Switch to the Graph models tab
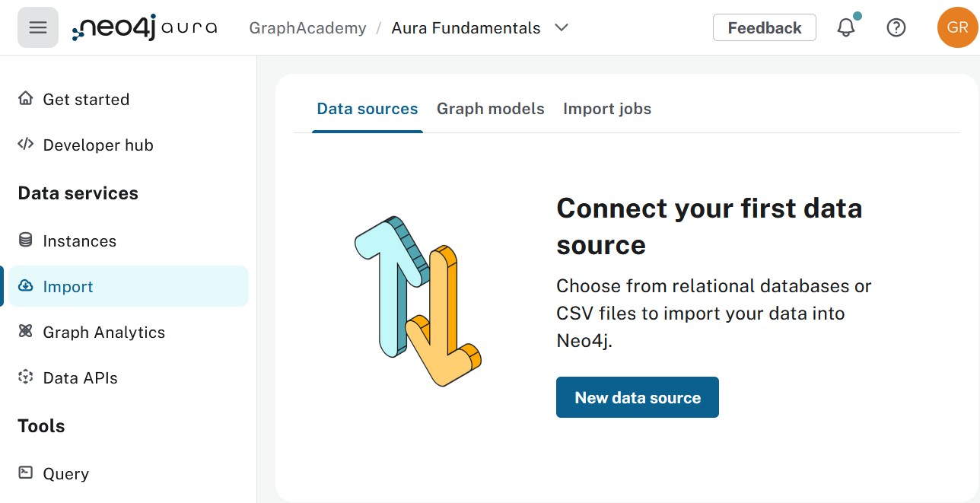This screenshot has height=503, width=980. click(491, 109)
